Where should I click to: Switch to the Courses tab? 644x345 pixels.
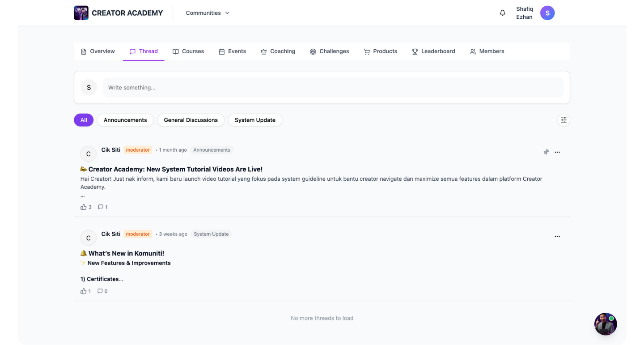click(x=188, y=51)
